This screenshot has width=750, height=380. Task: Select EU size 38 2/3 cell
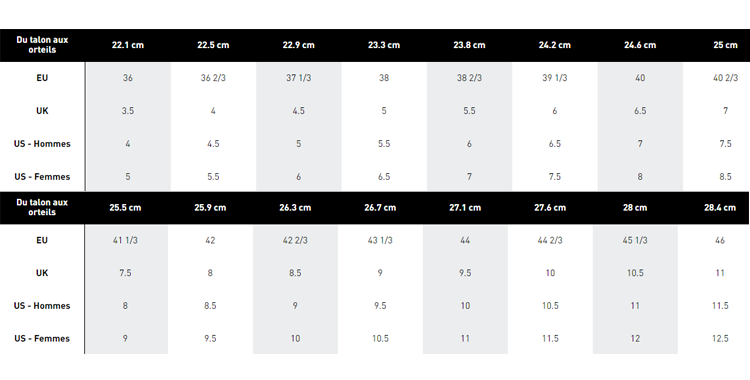pyautogui.click(x=469, y=78)
